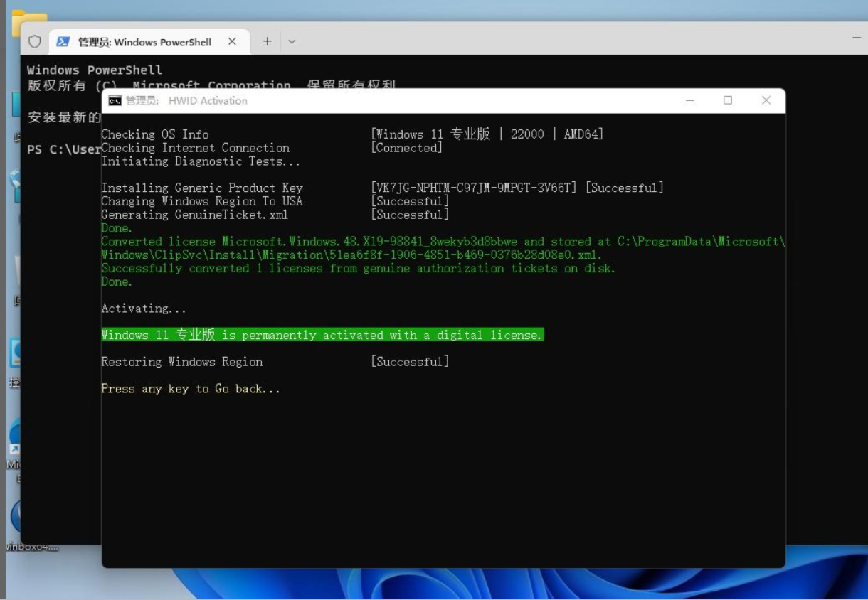
Task: Maximize the HWID Activation window
Action: [x=728, y=100]
